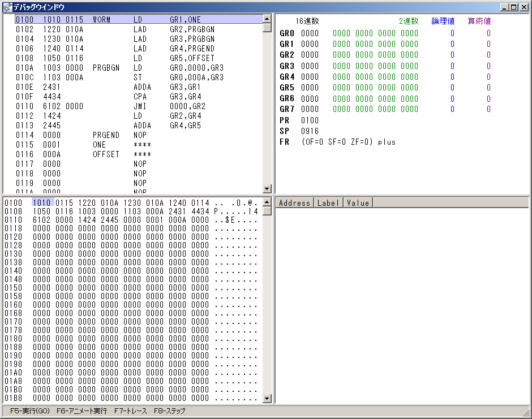This screenshot has width=532, height=419.
Task: Click the Address column header
Action: [x=294, y=203]
